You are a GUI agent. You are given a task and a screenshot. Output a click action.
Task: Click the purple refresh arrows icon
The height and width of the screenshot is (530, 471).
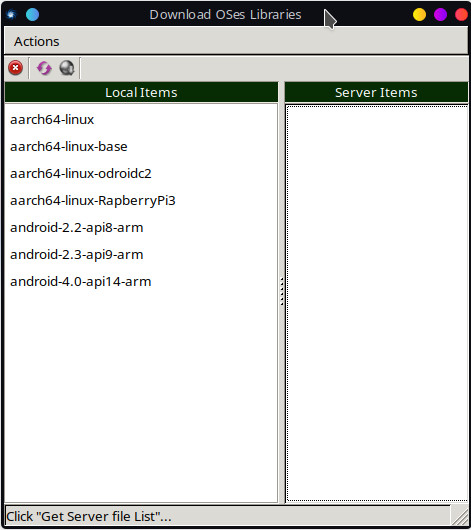click(44, 68)
